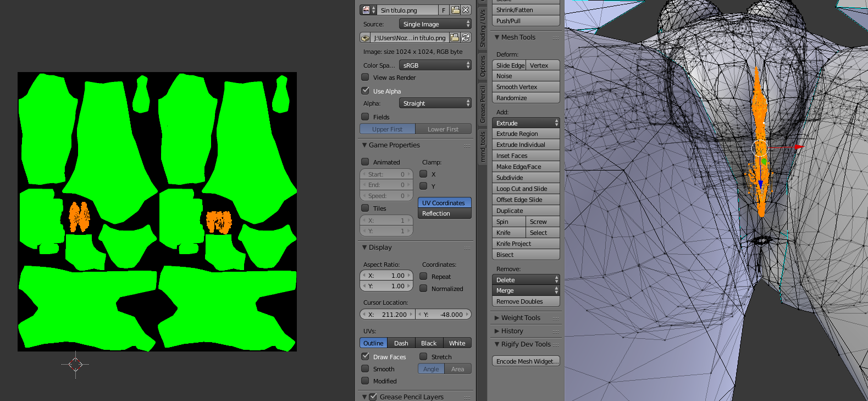Click the reload image icon

point(466,37)
